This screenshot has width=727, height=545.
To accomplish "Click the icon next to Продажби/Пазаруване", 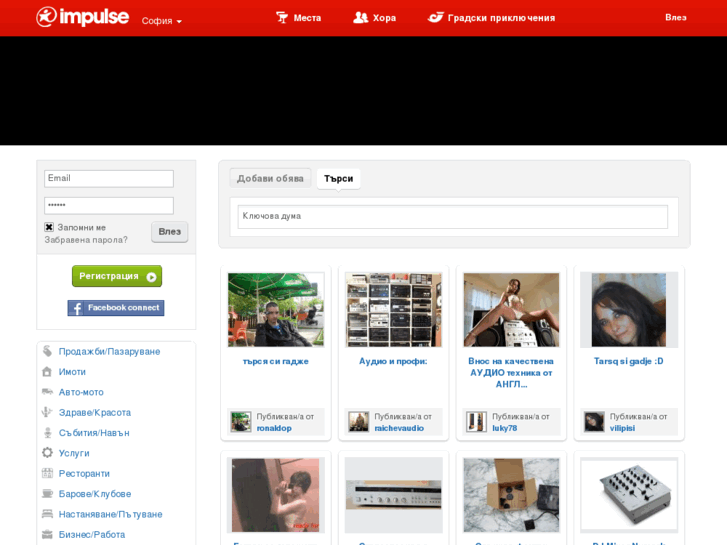I will coord(47,351).
